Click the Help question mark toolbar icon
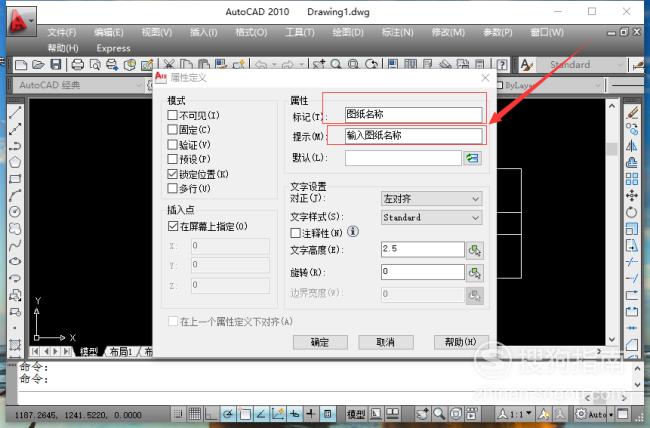 pyautogui.click(x=502, y=65)
